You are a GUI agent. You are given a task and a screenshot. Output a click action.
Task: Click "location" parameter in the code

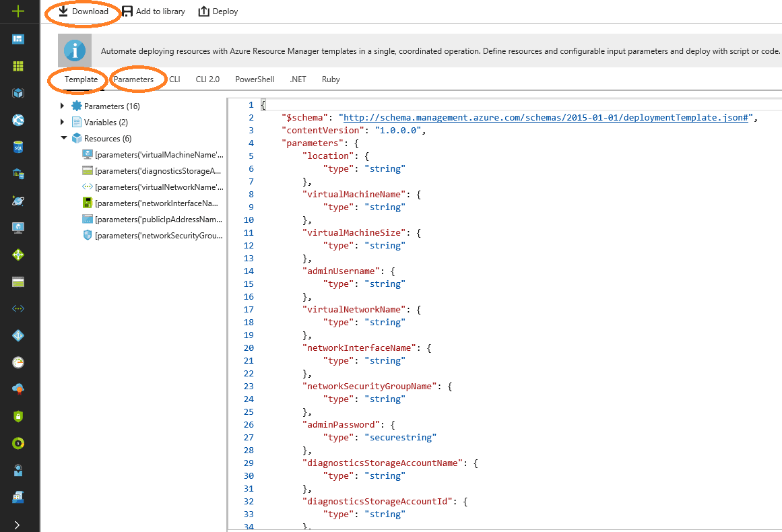click(x=327, y=156)
